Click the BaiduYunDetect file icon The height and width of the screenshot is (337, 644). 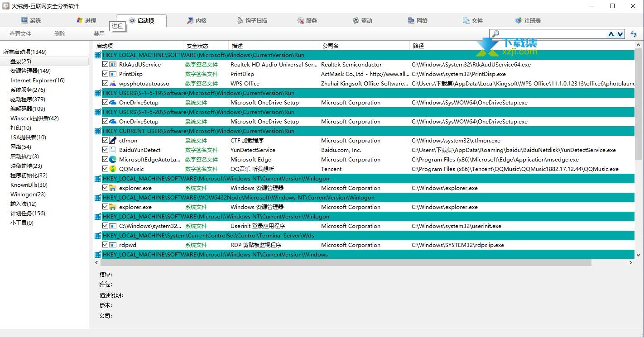(113, 150)
